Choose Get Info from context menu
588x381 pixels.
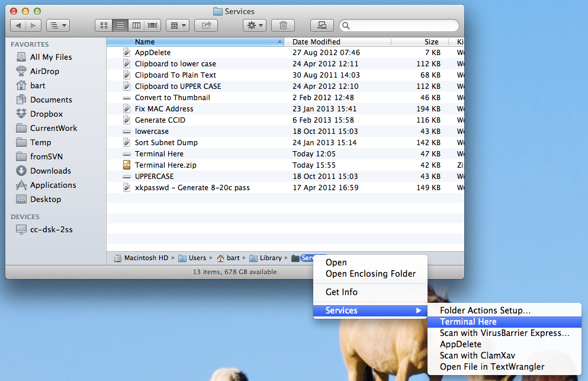click(370, 292)
